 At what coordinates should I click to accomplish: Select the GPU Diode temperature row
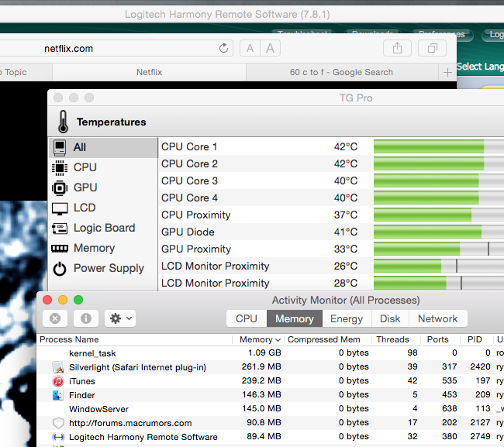click(x=331, y=232)
